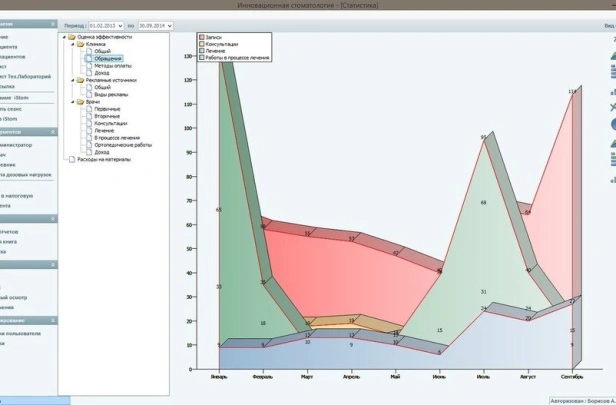The image size is (616, 405).
Task: Collapse the Рекламные источники tree branch
Action: pyautogui.click(x=70, y=80)
